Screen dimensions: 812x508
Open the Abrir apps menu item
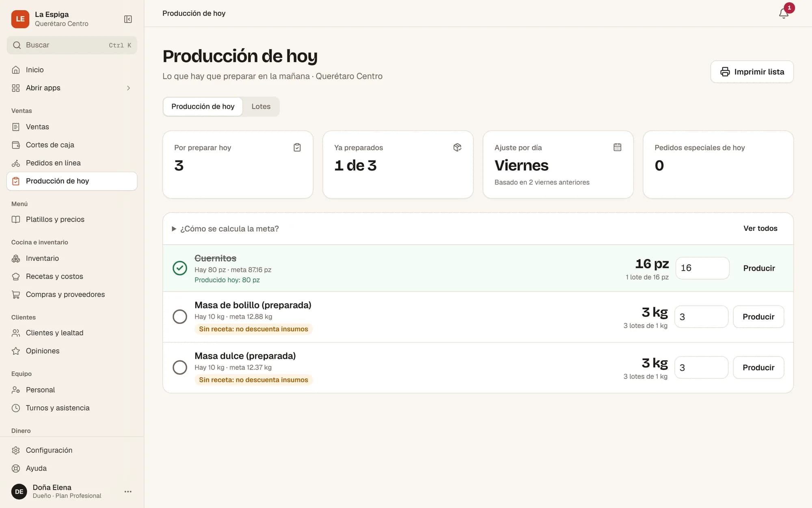tap(72, 88)
